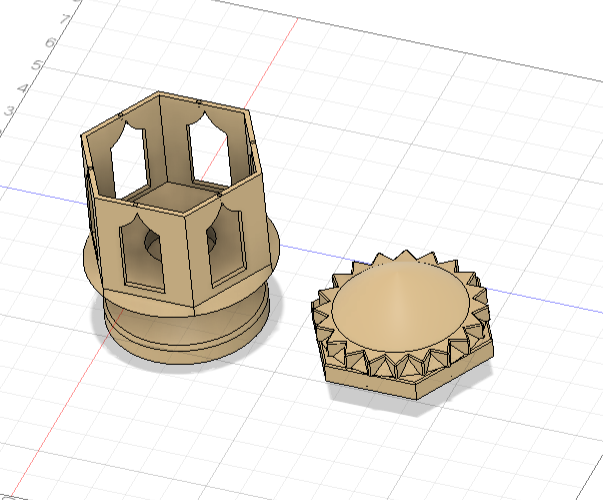This screenshot has height=500, width=603.
Task: Click the grid ruler number 6
Action: point(50,42)
